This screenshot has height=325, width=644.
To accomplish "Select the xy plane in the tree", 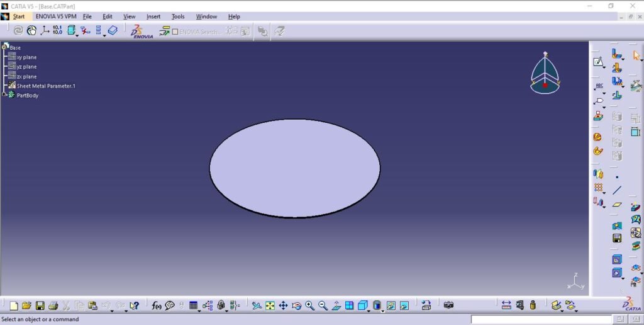I will click(26, 57).
